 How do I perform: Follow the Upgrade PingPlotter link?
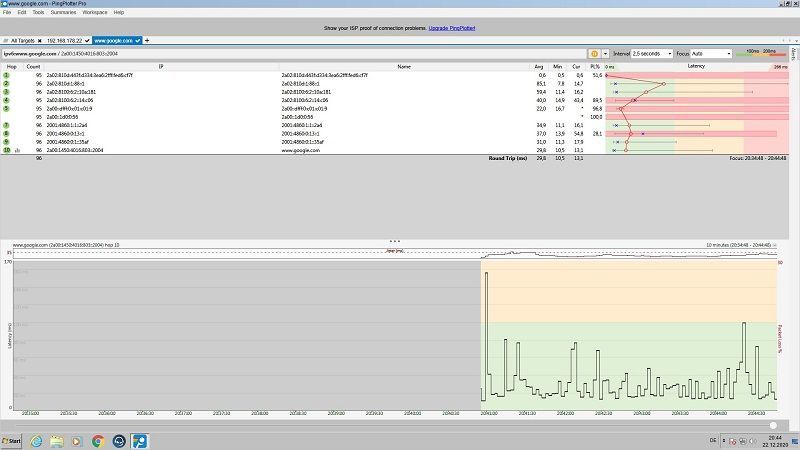click(x=452, y=28)
